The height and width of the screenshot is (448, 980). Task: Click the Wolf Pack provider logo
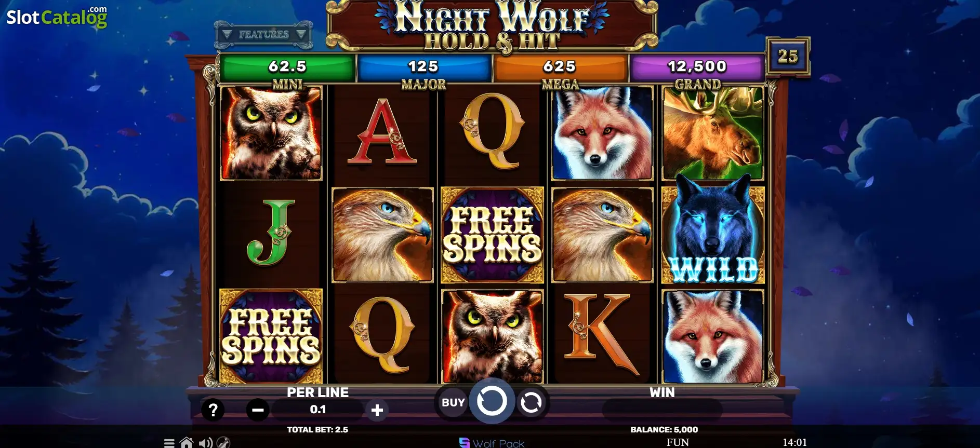pos(492,443)
